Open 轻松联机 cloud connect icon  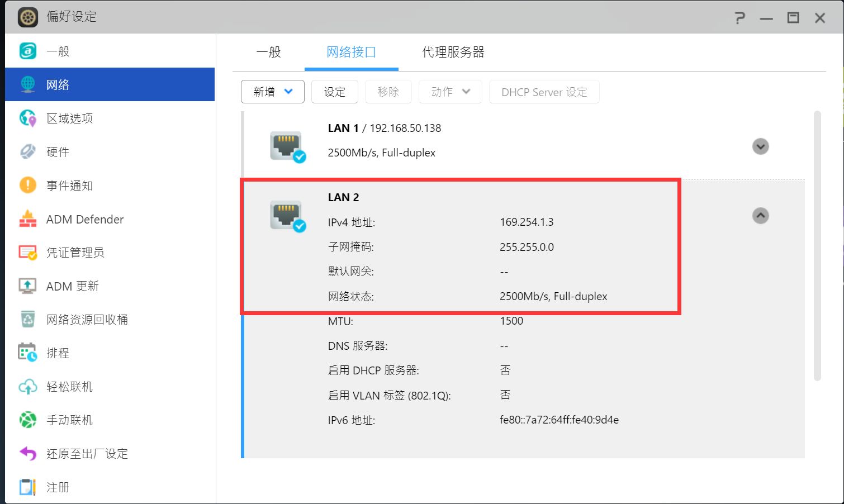pos(28,386)
